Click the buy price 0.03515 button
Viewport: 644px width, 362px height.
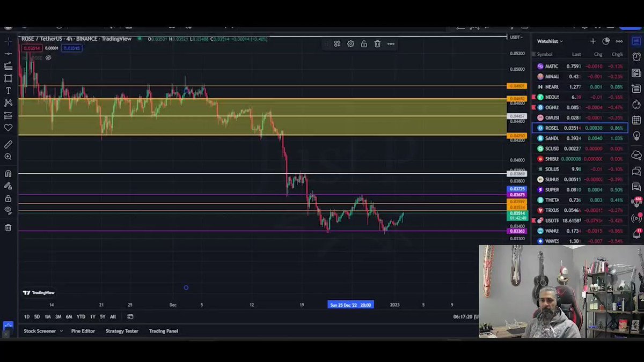click(x=71, y=48)
